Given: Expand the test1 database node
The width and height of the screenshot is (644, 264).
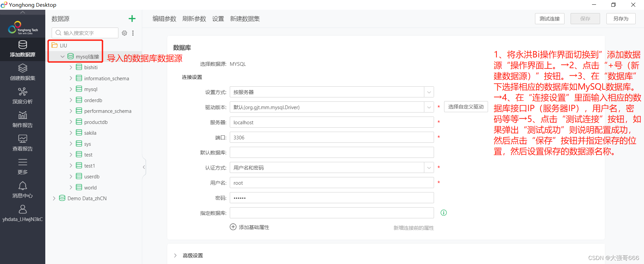Looking at the screenshot, I should [71, 165].
